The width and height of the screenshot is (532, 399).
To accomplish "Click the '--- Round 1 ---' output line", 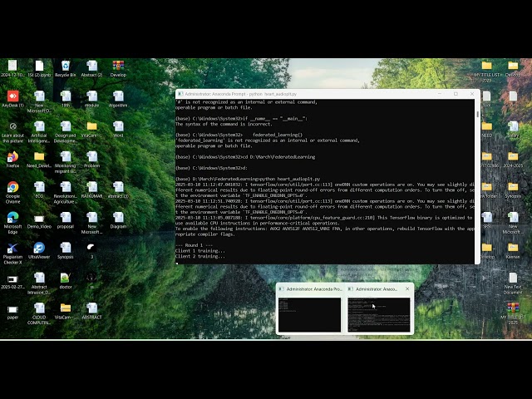I will click(194, 245).
